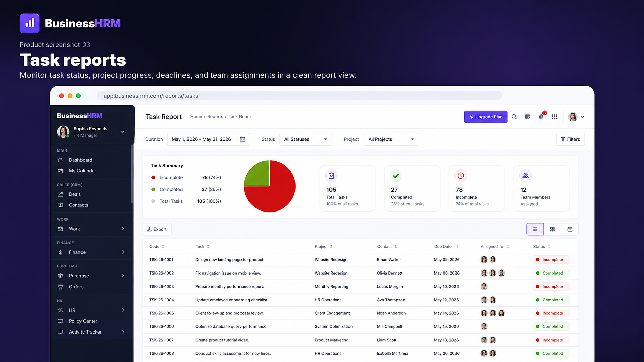Viewport: 644px width, 362px height.
Task: Expand the Activity Tracker section
Action: point(123,332)
